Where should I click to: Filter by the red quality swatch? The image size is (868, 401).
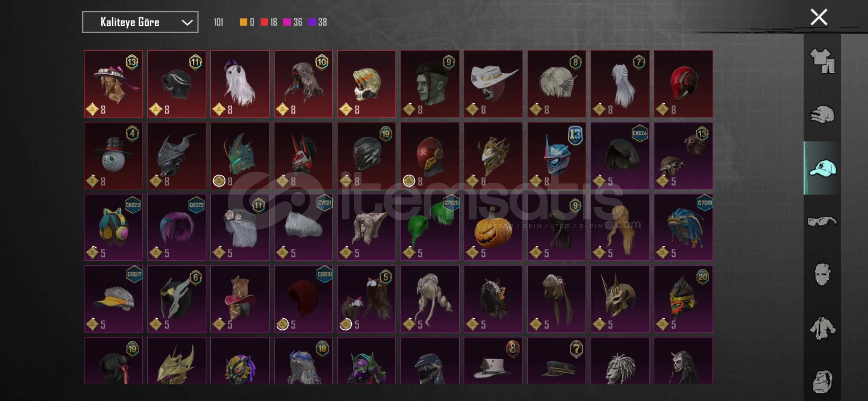coord(269,22)
